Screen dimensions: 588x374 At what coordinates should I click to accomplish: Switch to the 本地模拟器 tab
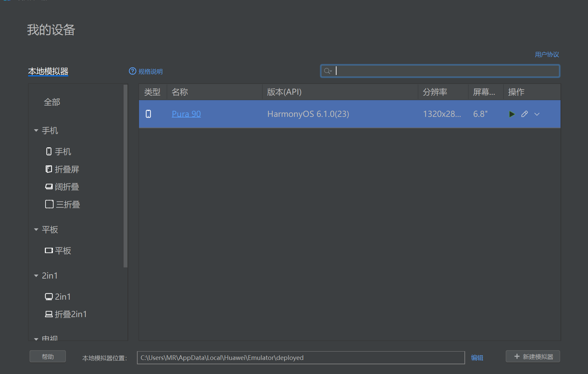coord(48,71)
